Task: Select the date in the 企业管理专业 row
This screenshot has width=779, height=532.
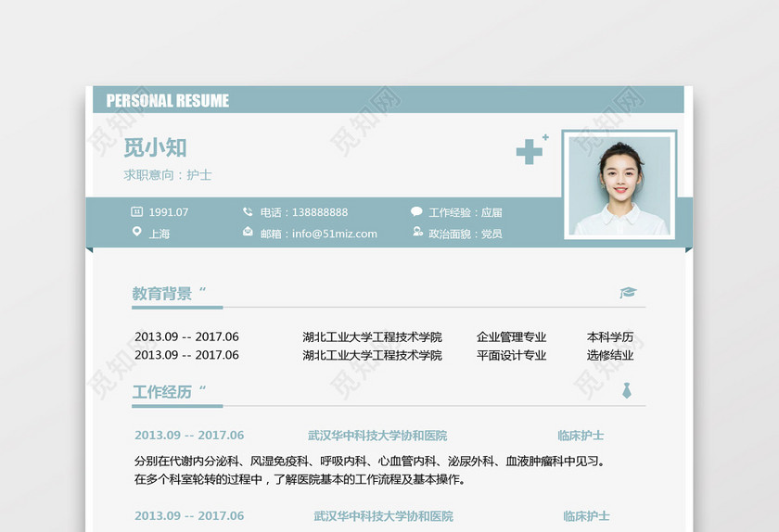Action: click(x=186, y=336)
